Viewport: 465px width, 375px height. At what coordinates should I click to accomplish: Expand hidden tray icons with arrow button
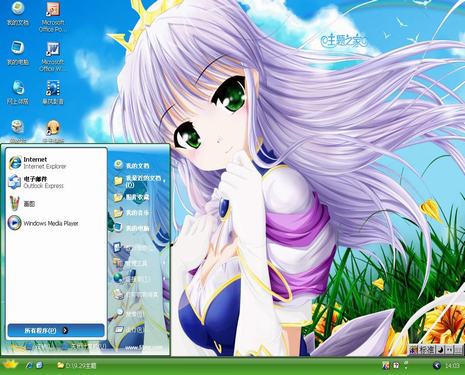(437, 366)
